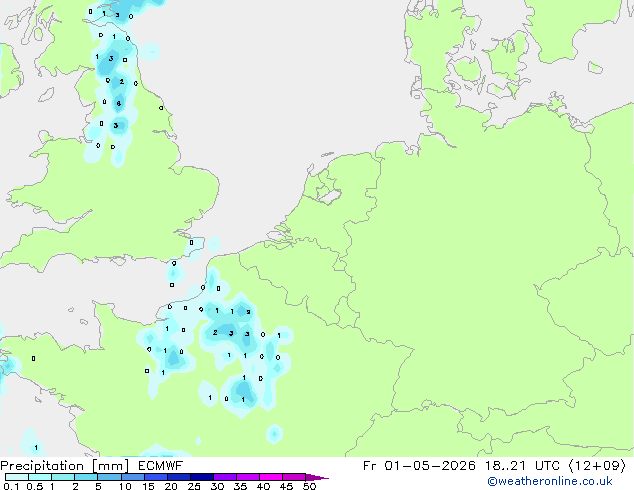Click the 40–45 mm magenta legend box
634x490 pixels.
point(271,477)
